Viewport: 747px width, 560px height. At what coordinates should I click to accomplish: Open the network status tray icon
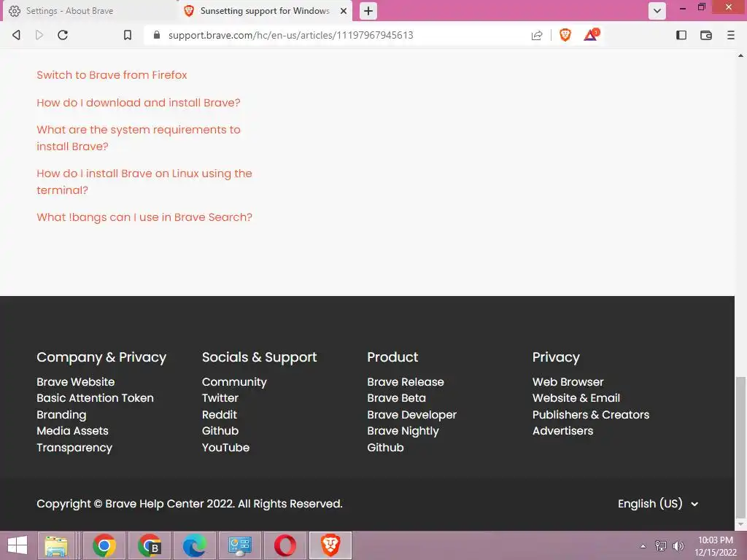pos(661,546)
